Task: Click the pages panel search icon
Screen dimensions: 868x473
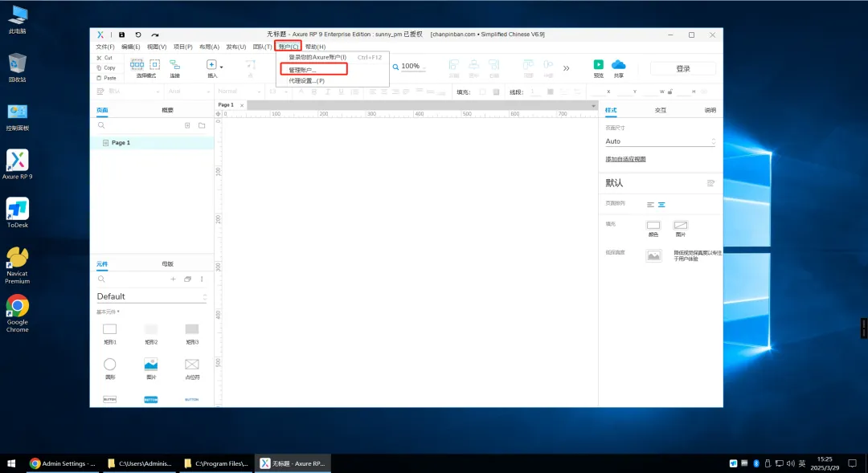Action: (x=101, y=125)
